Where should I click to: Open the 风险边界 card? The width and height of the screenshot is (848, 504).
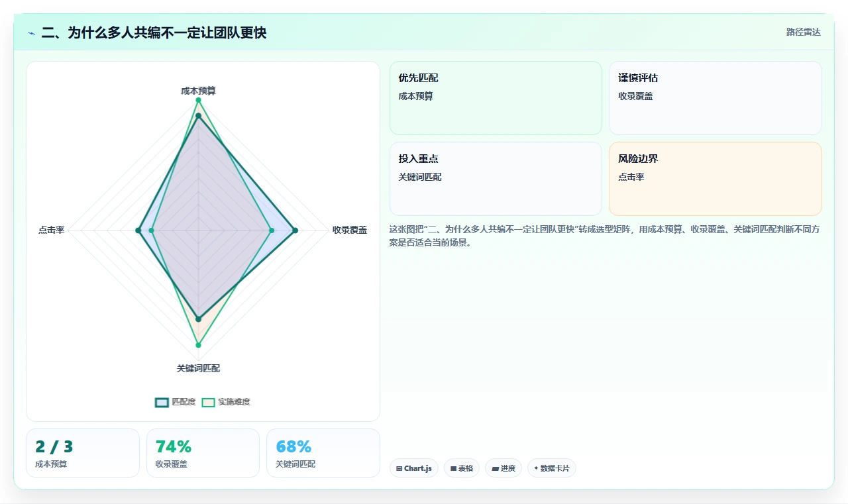pos(715,179)
